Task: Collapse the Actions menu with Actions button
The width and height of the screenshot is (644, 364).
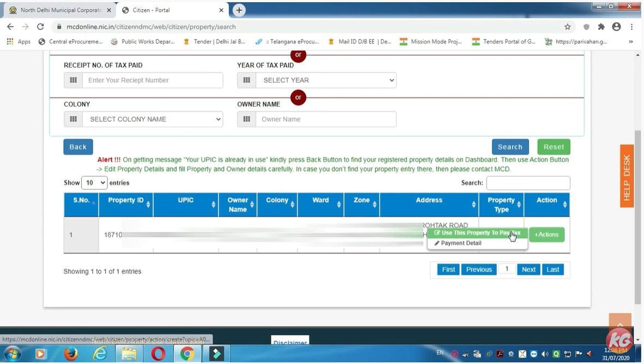Action: click(546, 235)
